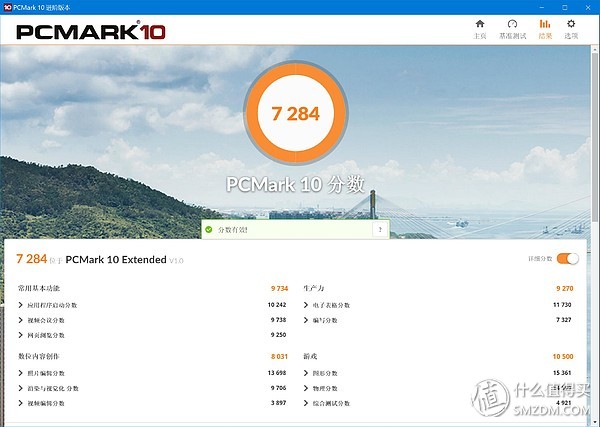Click the 7 284 score inside the orange ring

pos(295,114)
